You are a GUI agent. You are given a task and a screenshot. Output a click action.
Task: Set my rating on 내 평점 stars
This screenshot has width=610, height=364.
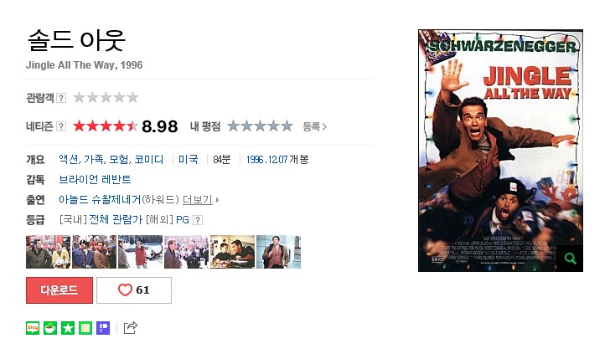tap(260, 126)
